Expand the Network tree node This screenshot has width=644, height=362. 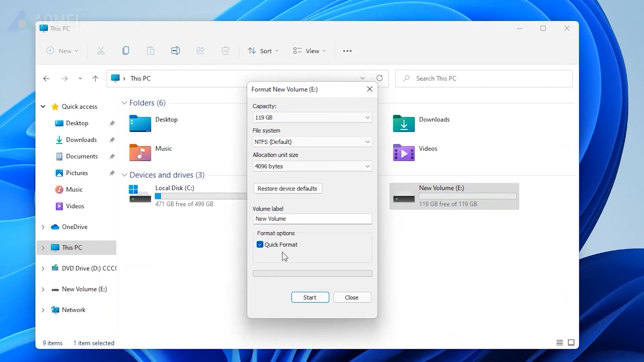coord(43,310)
